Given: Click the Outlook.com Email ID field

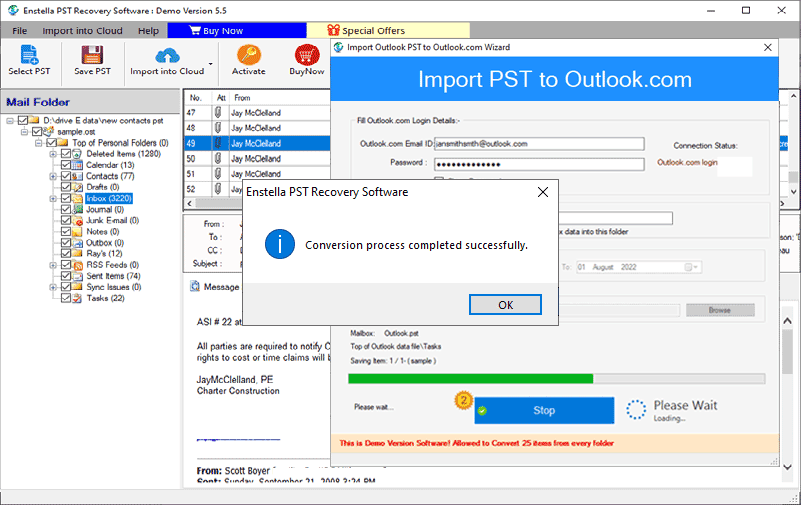Looking at the screenshot, I should [539, 144].
